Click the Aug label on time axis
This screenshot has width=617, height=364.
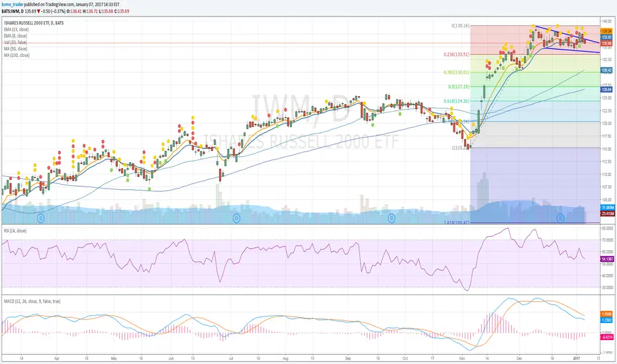pos(286,359)
